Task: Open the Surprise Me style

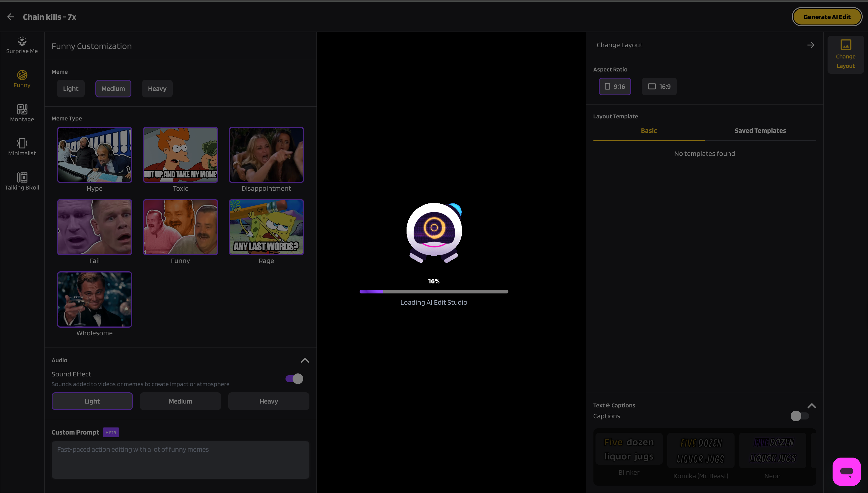Action: 22,45
